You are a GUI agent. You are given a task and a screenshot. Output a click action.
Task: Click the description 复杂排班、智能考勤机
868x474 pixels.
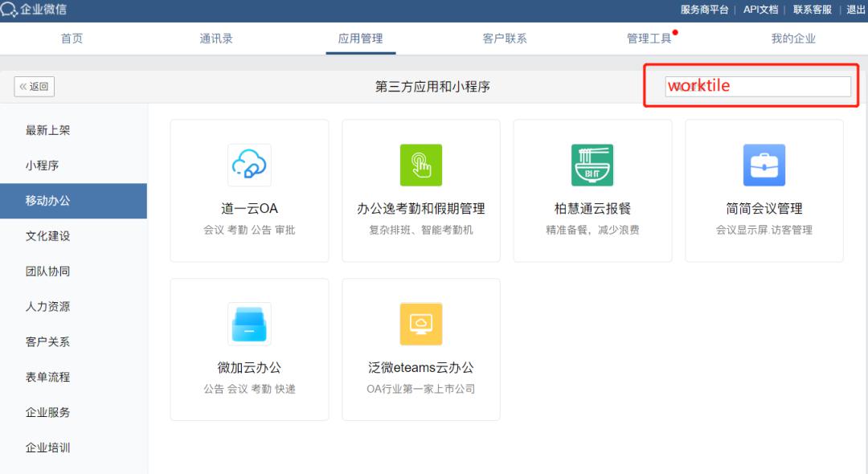pos(420,230)
